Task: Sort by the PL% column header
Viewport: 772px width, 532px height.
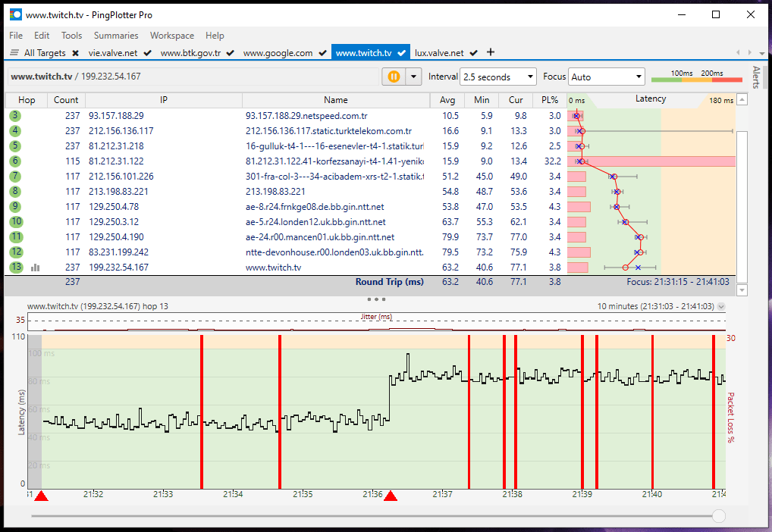Action: pyautogui.click(x=550, y=100)
